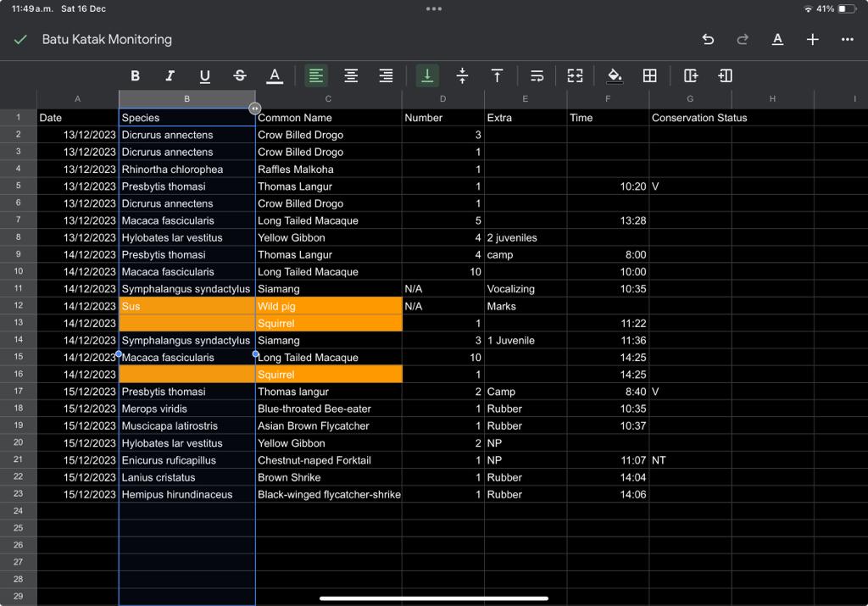Toggle italic text formatting
Screen dimensions: 868x606
(x=170, y=75)
